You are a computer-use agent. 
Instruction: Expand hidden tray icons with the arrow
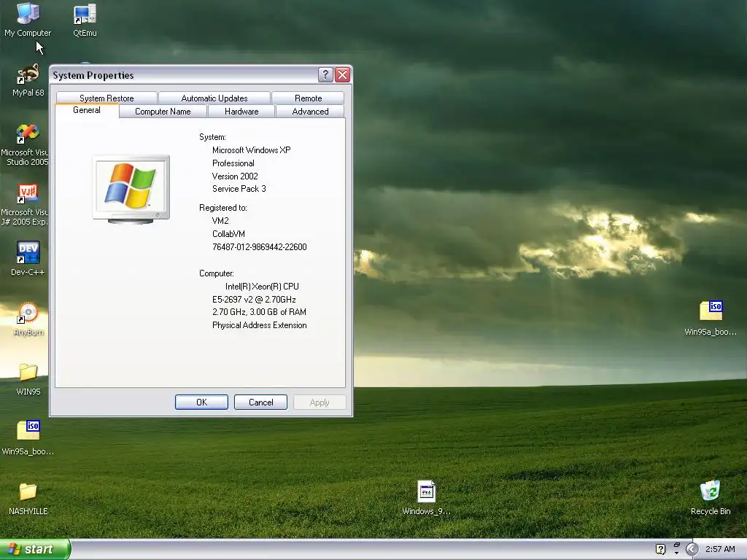click(692, 549)
